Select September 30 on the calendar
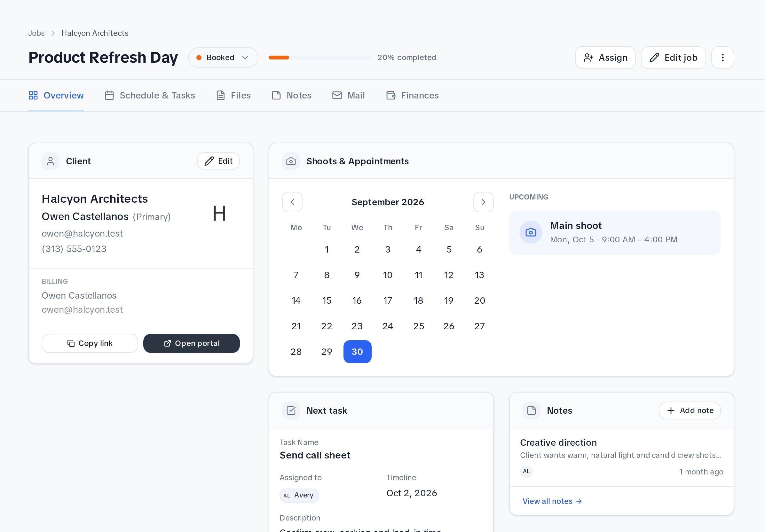 pos(357,351)
